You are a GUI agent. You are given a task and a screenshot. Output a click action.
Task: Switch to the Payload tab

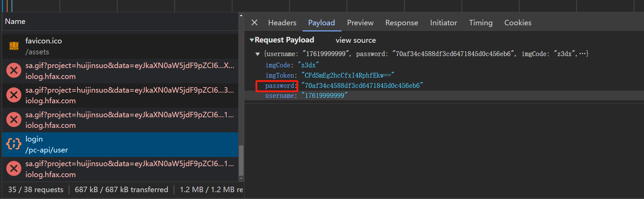pos(321,23)
